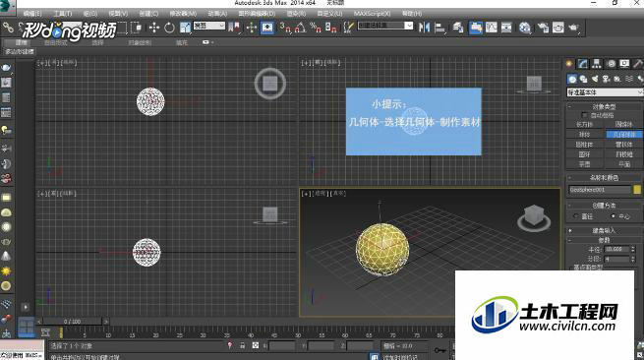
Task: Open the reference coordinate system dropdown
Action: click(x=209, y=26)
